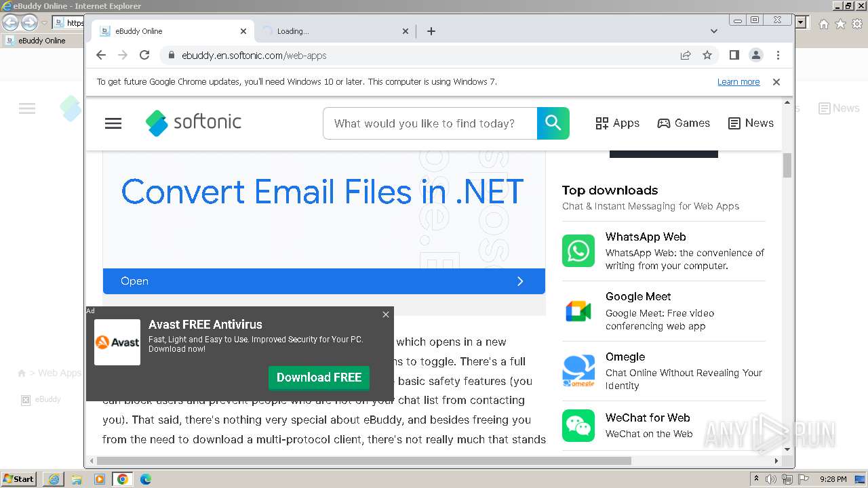Click Learn more link in update notice
868x488 pixels.
(738, 82)
